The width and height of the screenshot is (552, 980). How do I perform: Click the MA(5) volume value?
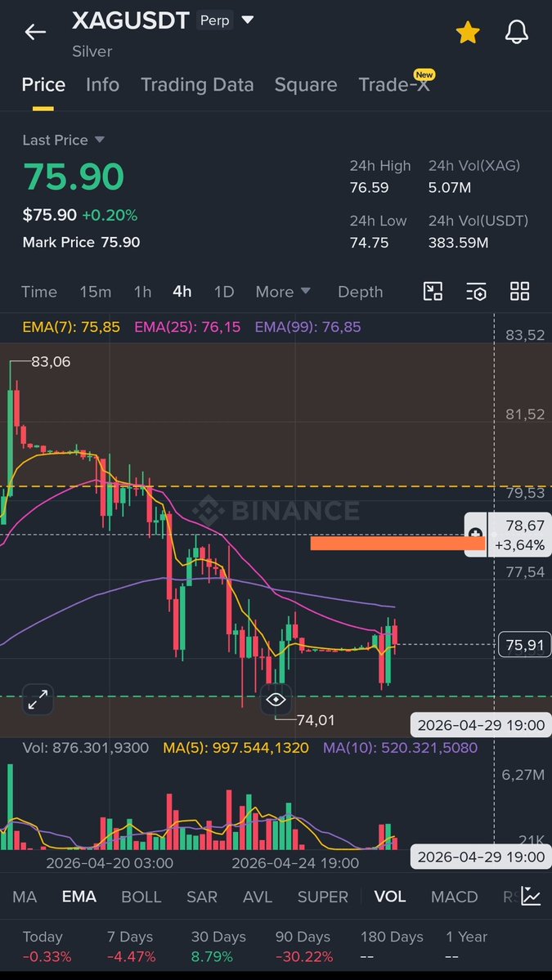[x=236, y=748]
